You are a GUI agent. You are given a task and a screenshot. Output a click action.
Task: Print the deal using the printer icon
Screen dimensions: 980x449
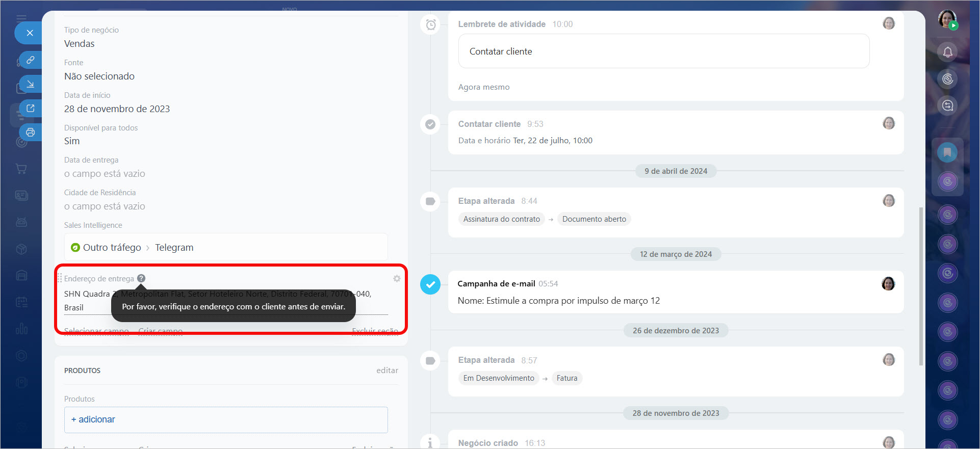pyautogui.click(x=30, y=133)
